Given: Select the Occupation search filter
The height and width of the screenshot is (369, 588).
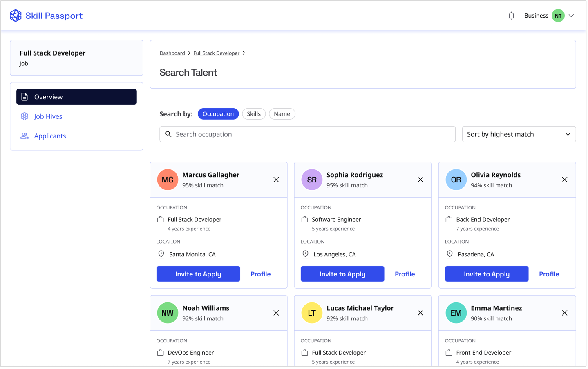Looking at the screenshot, I should 218,114.
